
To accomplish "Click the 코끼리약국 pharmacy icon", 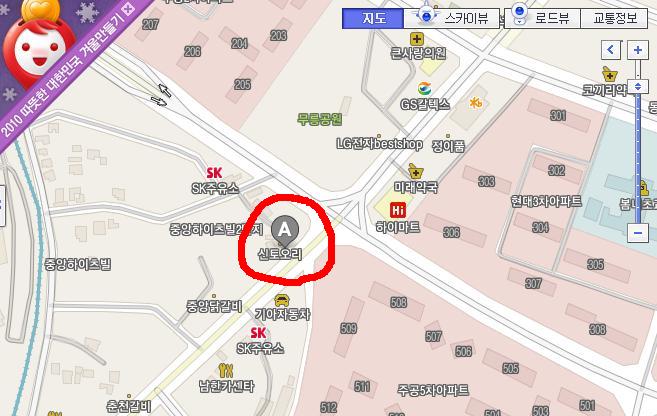I will (610, 74).
